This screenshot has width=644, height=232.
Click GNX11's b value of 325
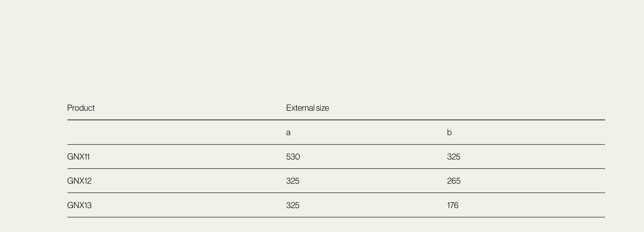tap(453, 157)
